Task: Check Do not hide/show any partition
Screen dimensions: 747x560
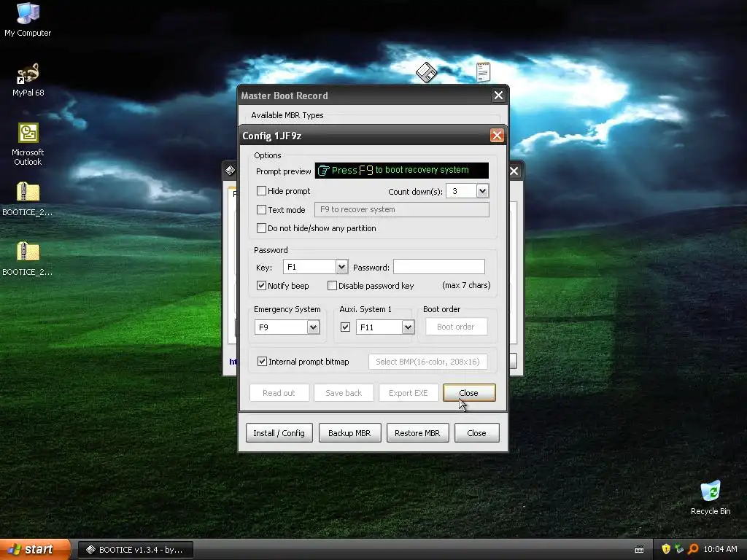Action: 262,228
